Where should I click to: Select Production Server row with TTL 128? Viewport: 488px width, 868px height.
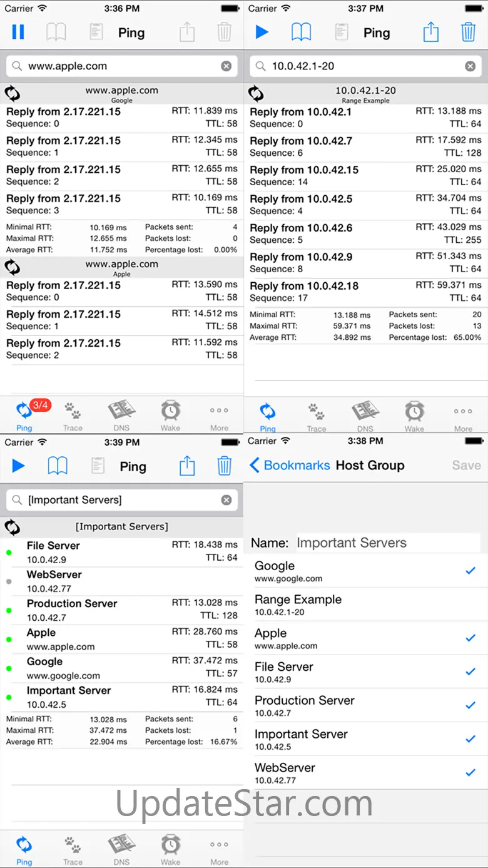(122, 610)
